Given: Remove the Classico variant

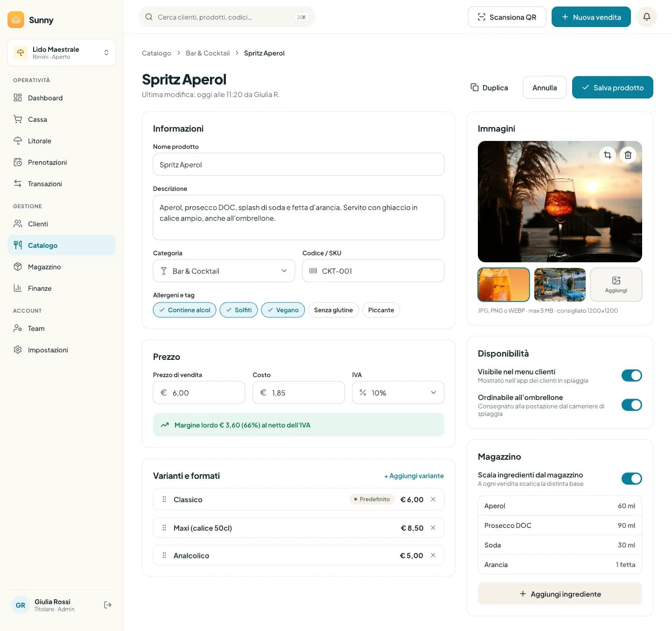Looking at the screenshot, I should tap(433, 499).
